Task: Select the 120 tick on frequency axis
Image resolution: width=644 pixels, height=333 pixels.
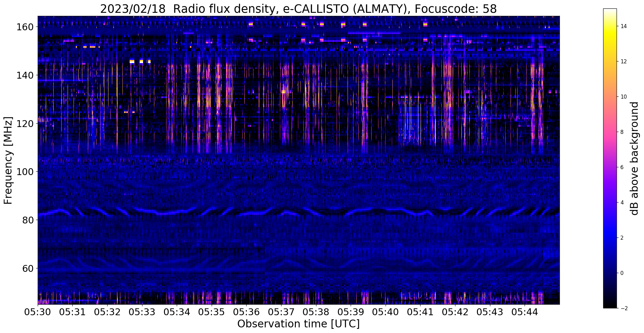Action: (x=25, y=124)
